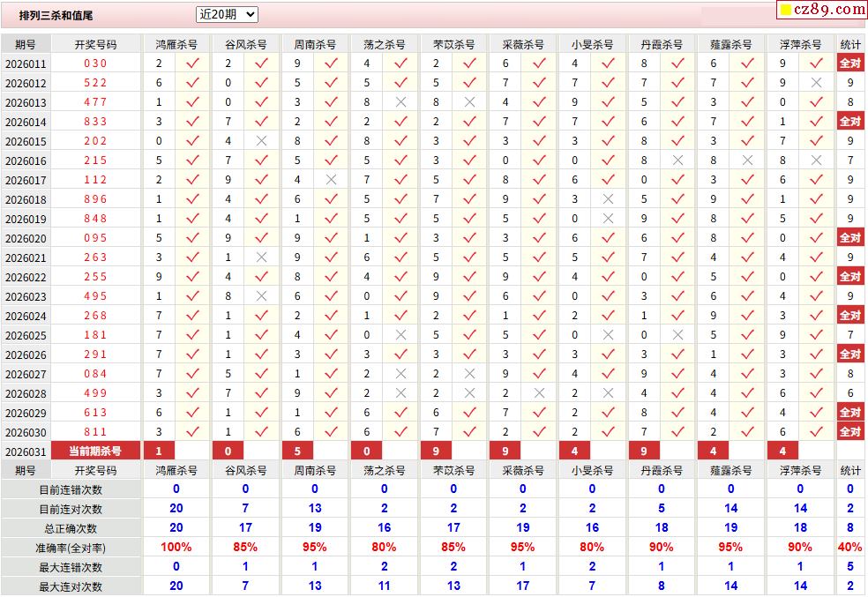Image resolution: width=868 pixels, height=597 pixels.
Task: Open the cz89.com site logo link
Action: tap(822, 10)
